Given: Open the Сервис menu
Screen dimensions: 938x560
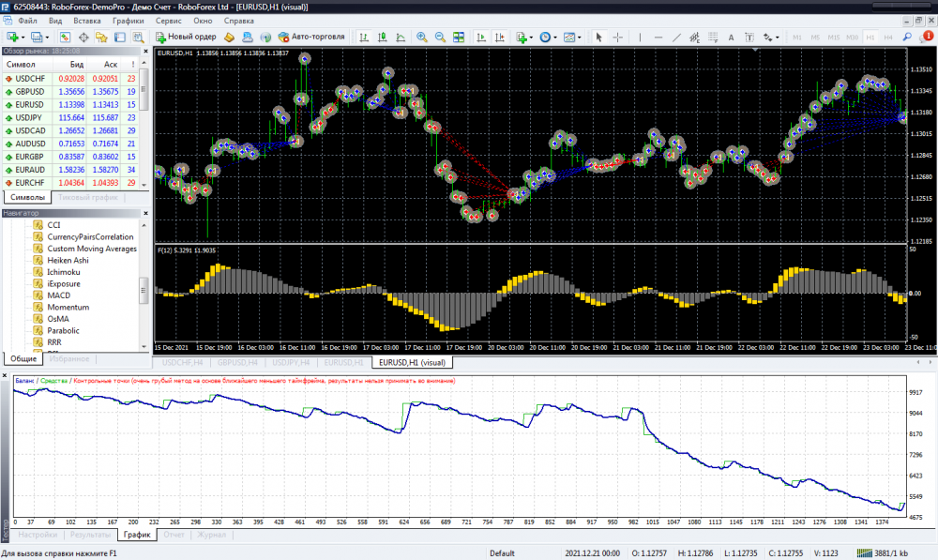Looking at the screenshot, I should tap(169, 20).
